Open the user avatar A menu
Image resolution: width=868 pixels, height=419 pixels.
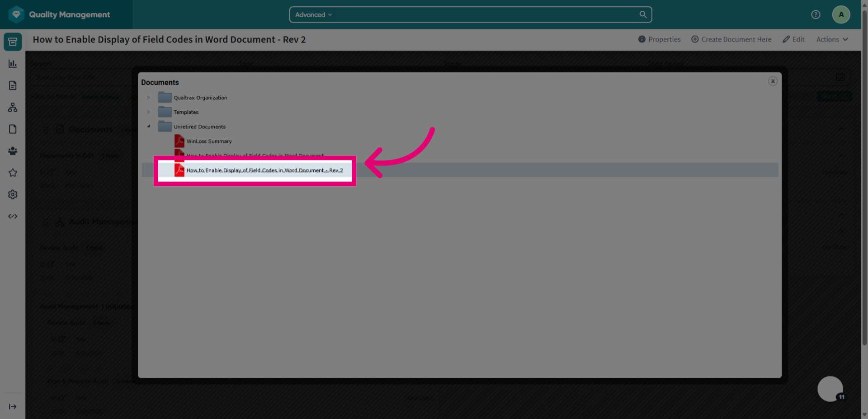click(x=841, y=14)
